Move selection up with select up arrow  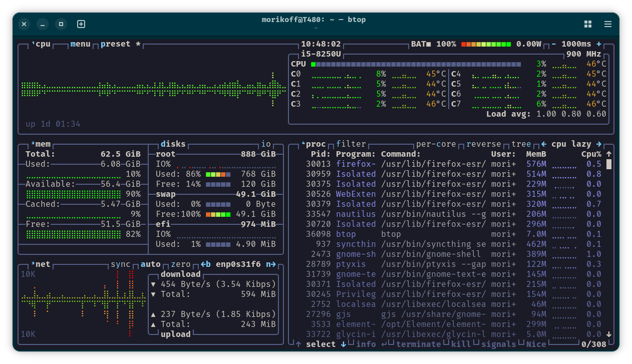point(298,344)
